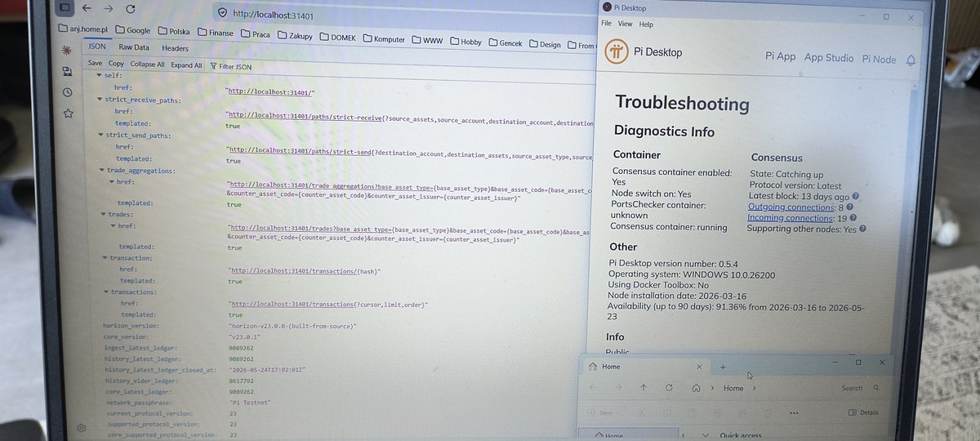This screenshot has height=441, width=980.
Task: Open the Finanse bookmark folder
Action: [214, 33]
